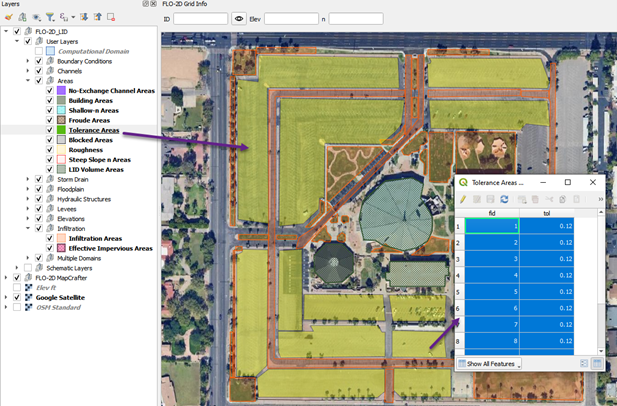The height and width of the screenshot is (406, 617).
Task: Open the layer styling panel icon
Action: 8,17
